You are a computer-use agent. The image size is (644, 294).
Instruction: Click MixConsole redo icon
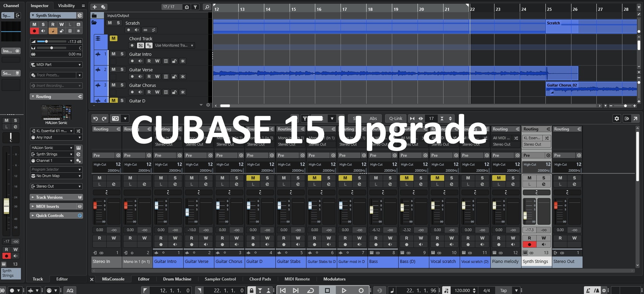pos(104,119)
